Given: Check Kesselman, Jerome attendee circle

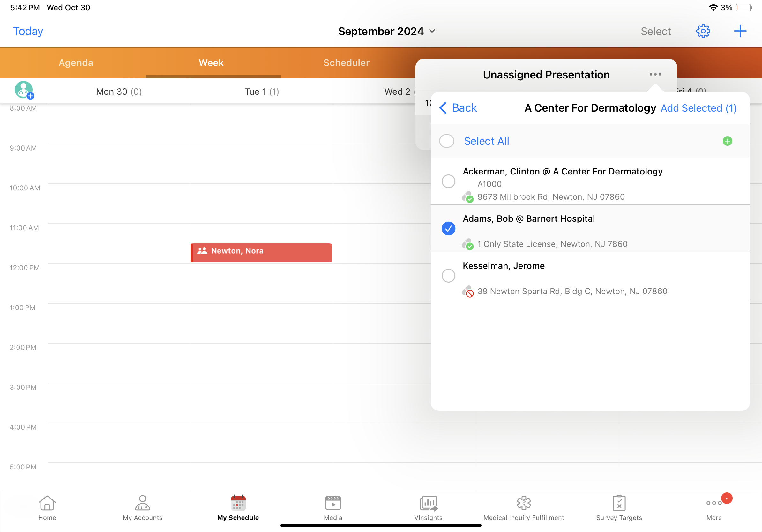Looking at the screenshot, I should click(448, 276).
